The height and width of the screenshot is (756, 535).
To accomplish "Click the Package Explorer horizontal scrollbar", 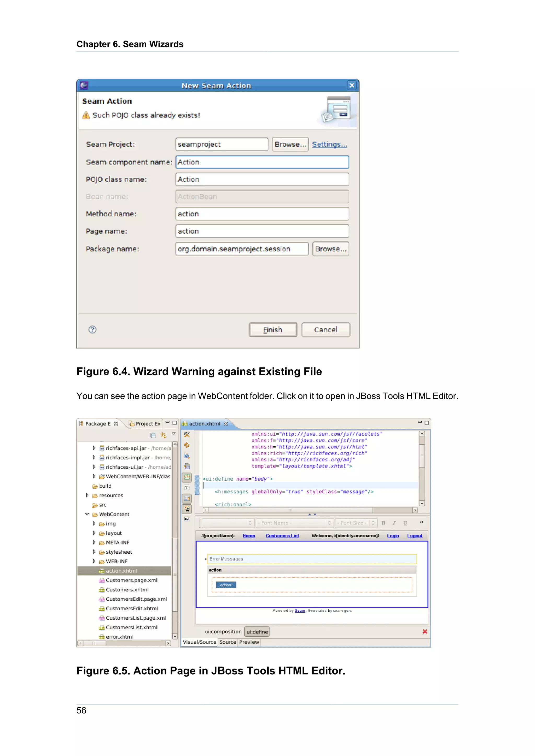I will tap(124, 643).
